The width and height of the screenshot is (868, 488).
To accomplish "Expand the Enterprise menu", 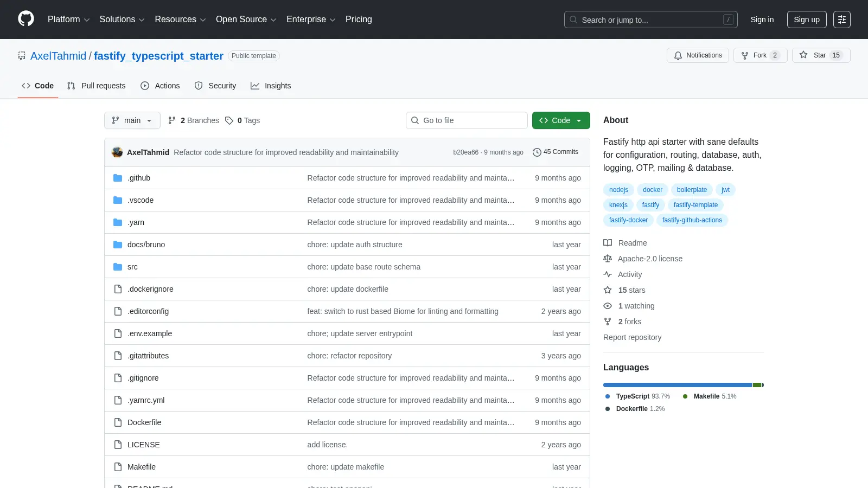I will click(x=311, y=20).
